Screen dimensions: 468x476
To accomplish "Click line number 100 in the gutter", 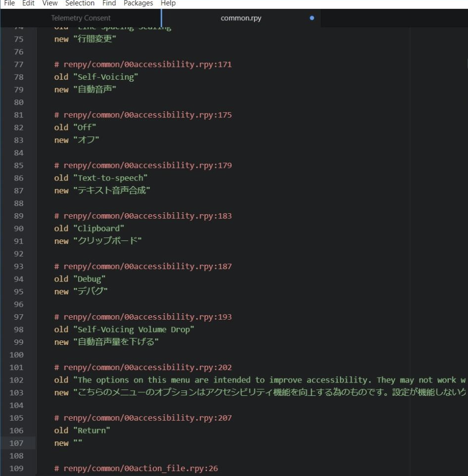I will [x=16, y=355].
